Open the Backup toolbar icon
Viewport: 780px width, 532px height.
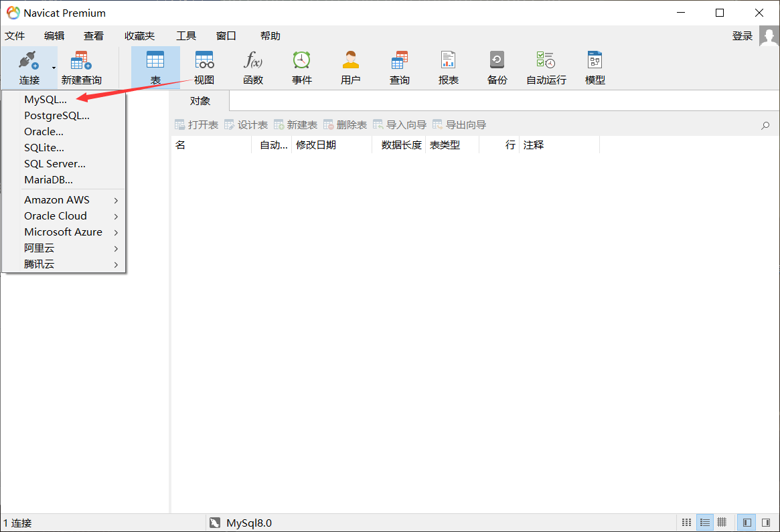[497, 68]
